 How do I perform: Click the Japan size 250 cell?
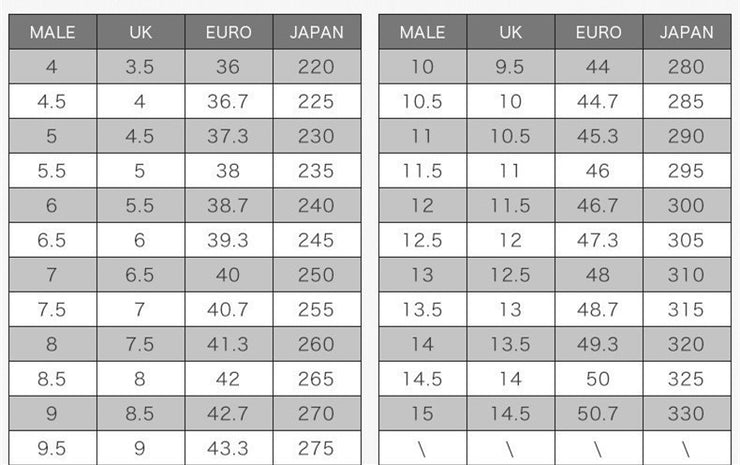(x=316, y=275)
